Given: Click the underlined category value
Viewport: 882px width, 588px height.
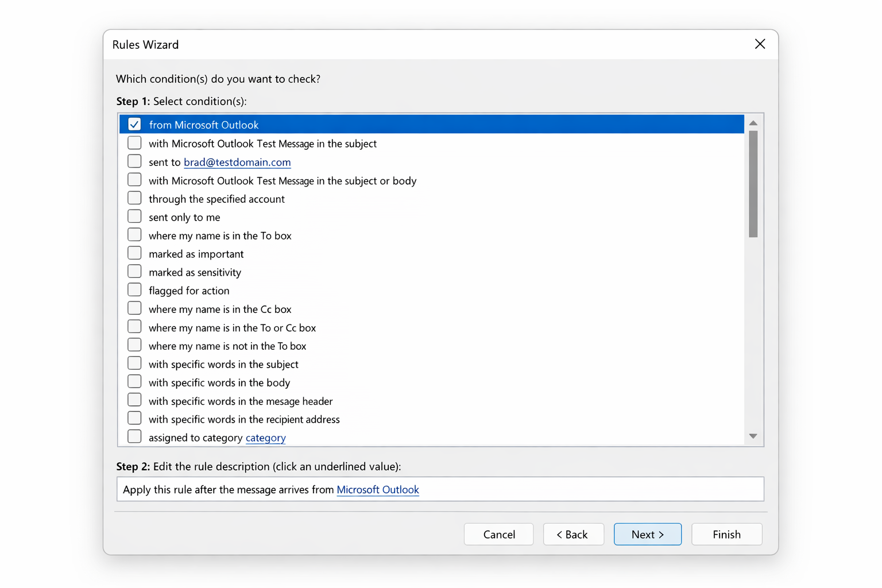Looking at the screenshot, I should pos(265,438).
